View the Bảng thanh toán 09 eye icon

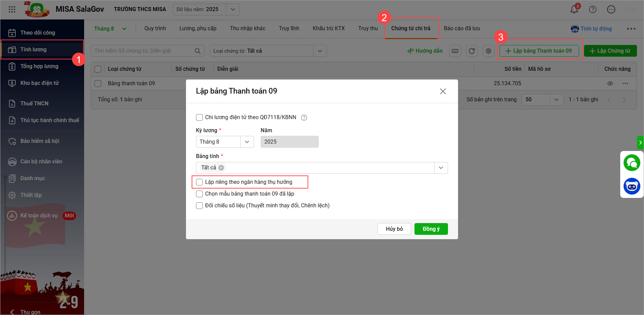(x=610, y=84)
